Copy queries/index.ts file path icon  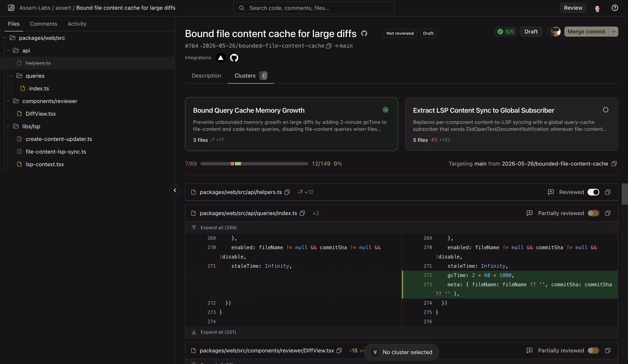[x=302, y=213]
